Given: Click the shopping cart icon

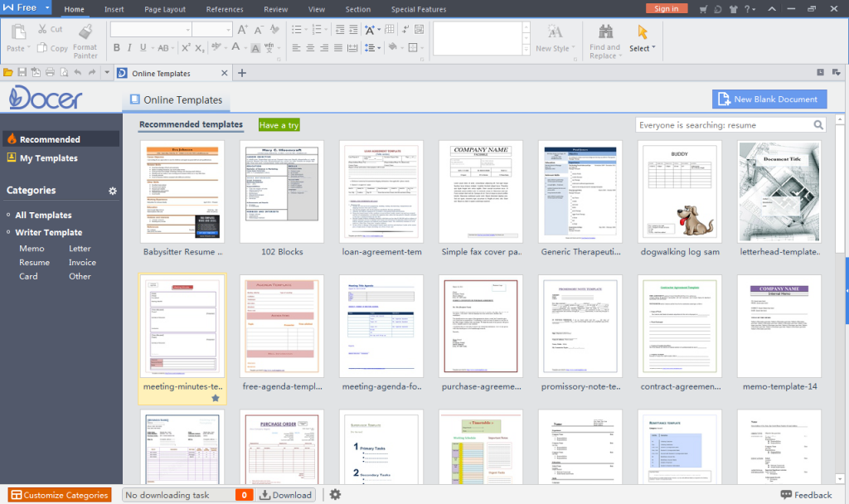Looking at the screenshot, I should [x=704, y=9].
